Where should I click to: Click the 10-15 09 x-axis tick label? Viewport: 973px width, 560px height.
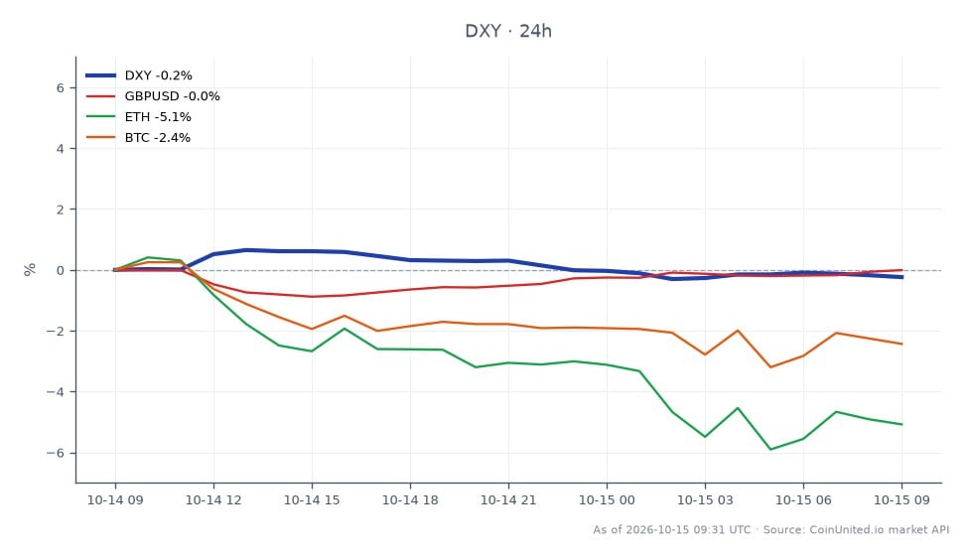pyautogui.click(x=902, y=499)
